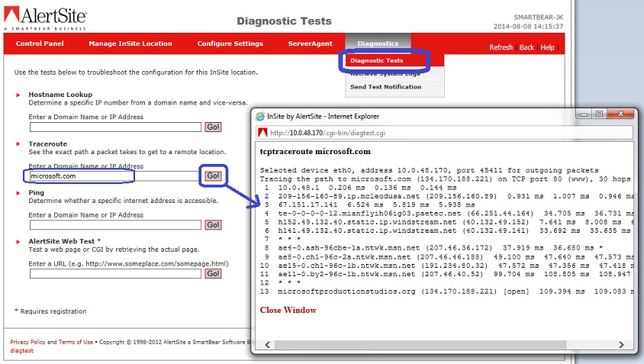
Task: Expand the Ping arrow
Action: (x=18, y=192)
